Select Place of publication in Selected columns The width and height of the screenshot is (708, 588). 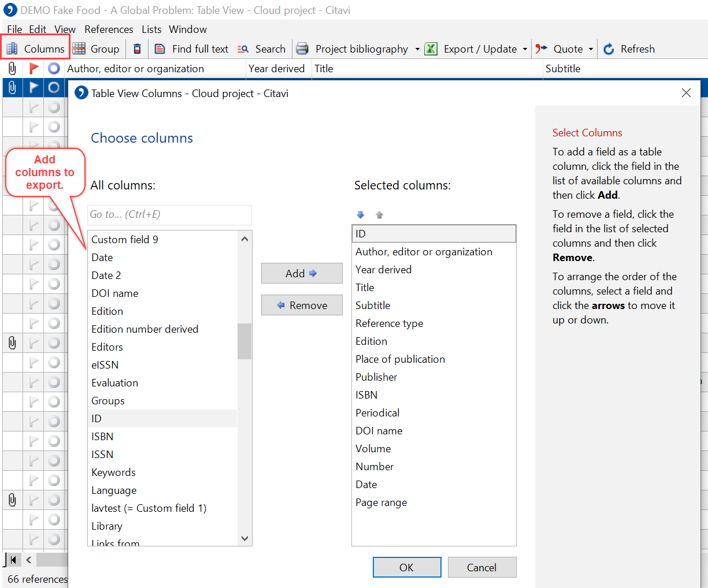point(433,359)
